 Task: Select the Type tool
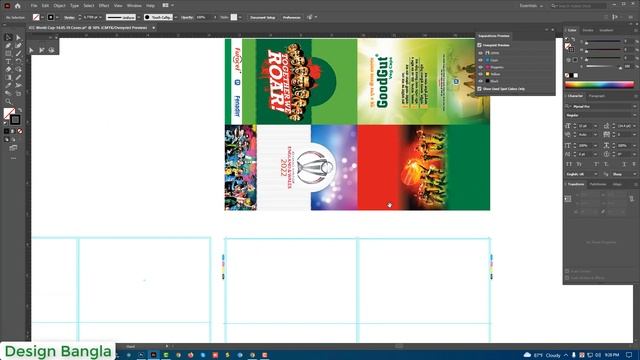pos(8,62)
